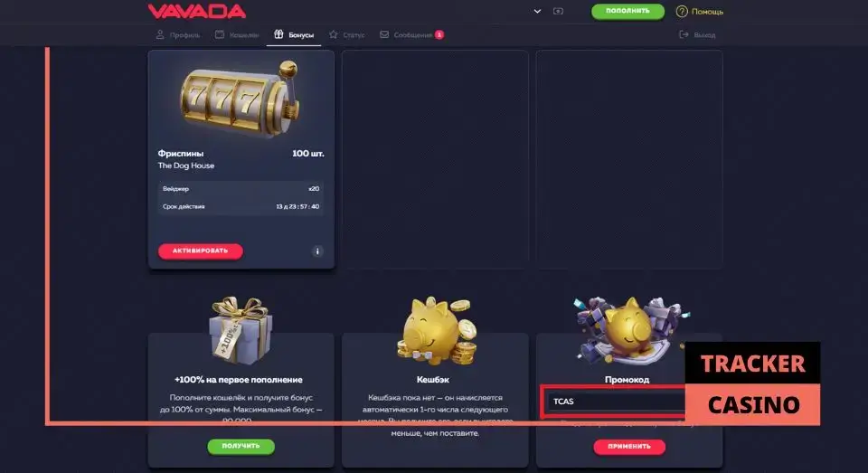868x473 pixels.
Task: Switch to the Кошелёк tab
Action: coord(237,35)
